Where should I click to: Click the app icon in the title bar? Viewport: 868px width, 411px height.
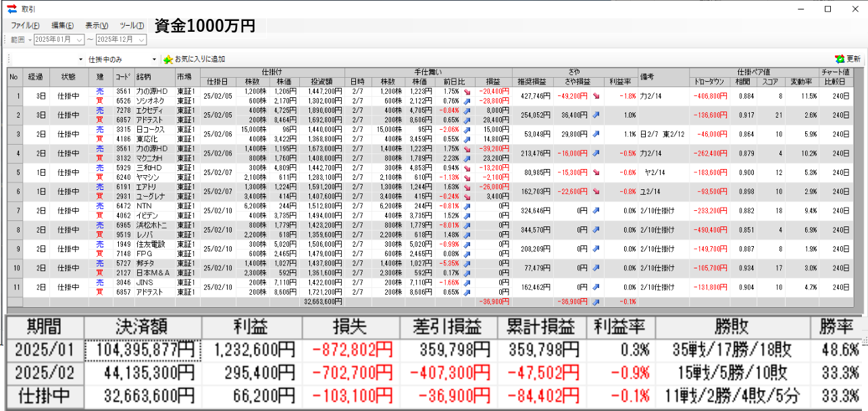11,9
